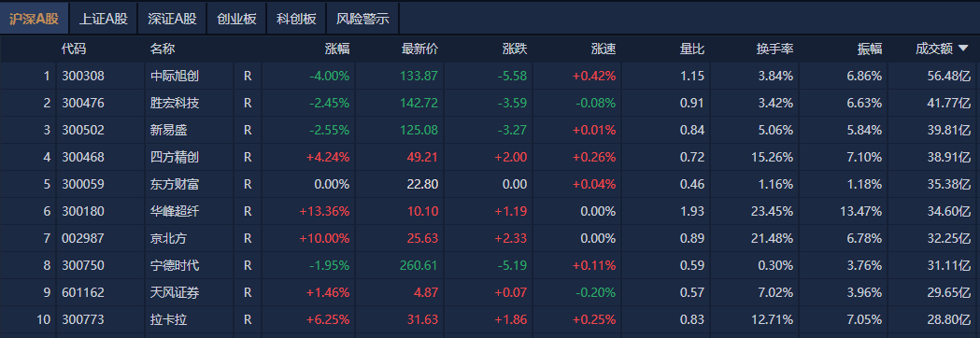Click the 涨速 column header
The width and height of the screenshot is (980, 338).
(604, 49)
